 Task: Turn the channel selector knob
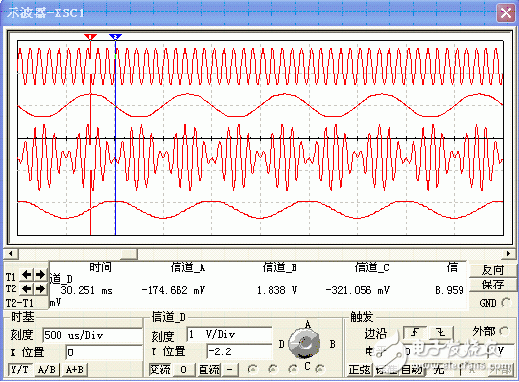[304, 343]
